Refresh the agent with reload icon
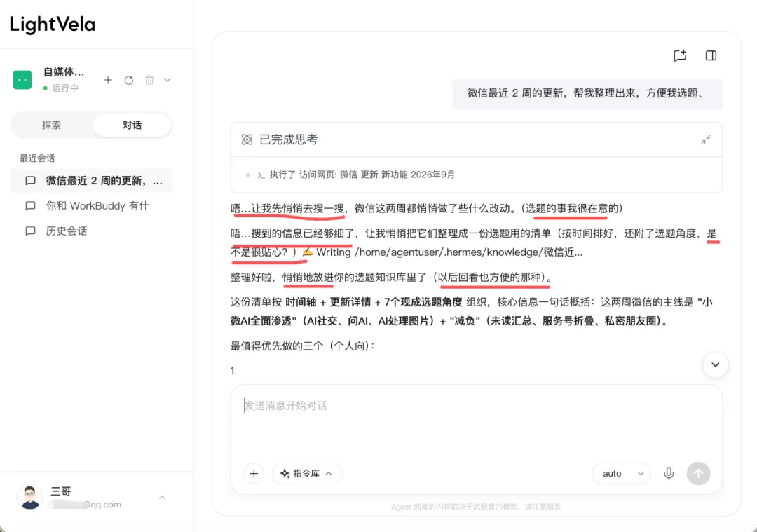 point(129,80)
